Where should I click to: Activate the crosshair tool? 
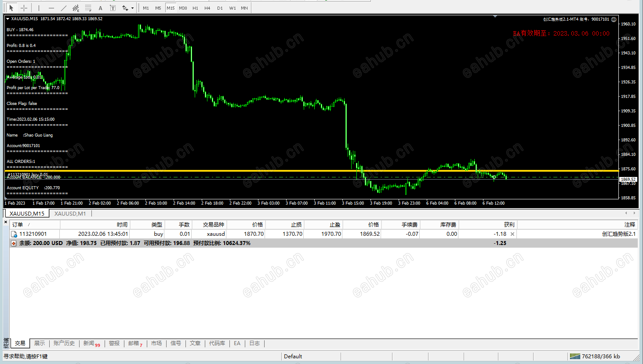24,8
